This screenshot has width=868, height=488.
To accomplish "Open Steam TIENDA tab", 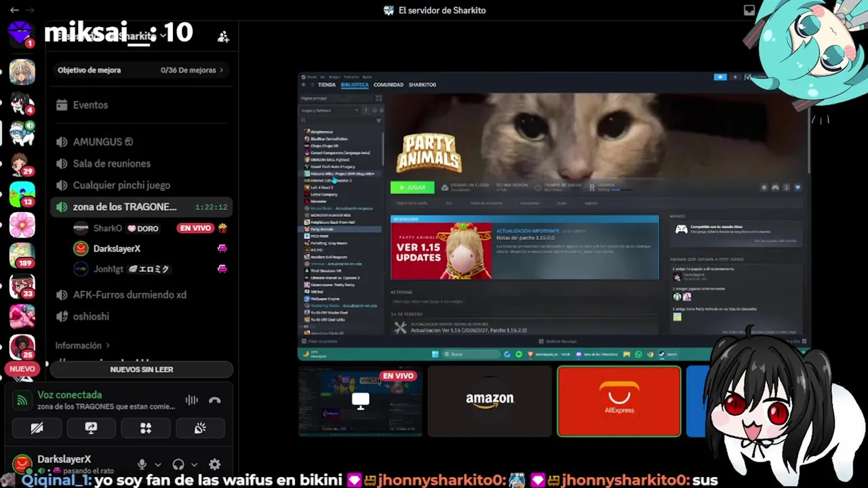I will tap(327, 85).
